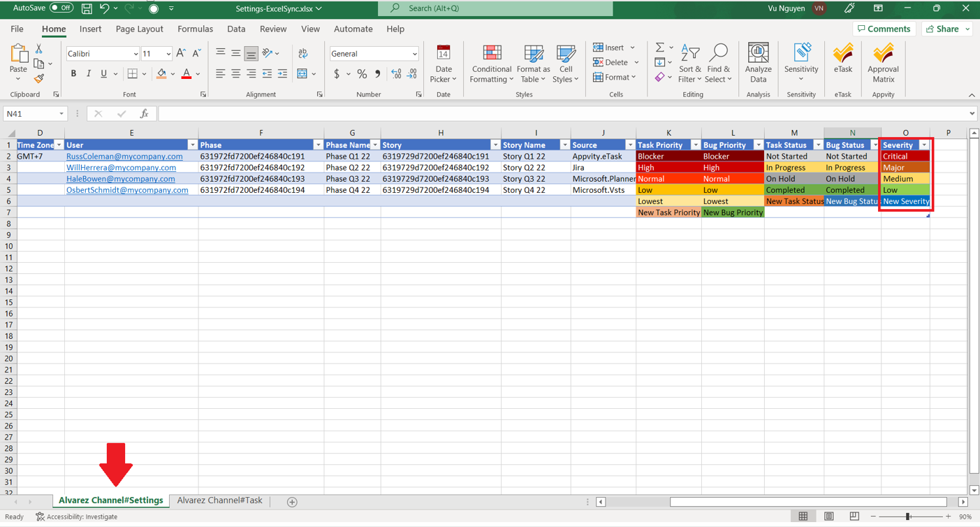Open the Formulas ribbon tab
The height and width of the screenshot is (527, 980).
[195, 29]
